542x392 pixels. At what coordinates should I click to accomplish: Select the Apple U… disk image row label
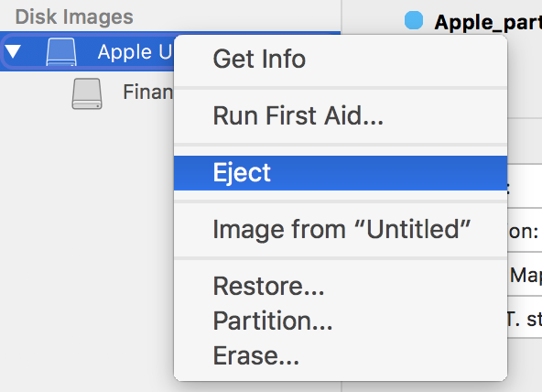pyautogui.click(x=134, y=52)
